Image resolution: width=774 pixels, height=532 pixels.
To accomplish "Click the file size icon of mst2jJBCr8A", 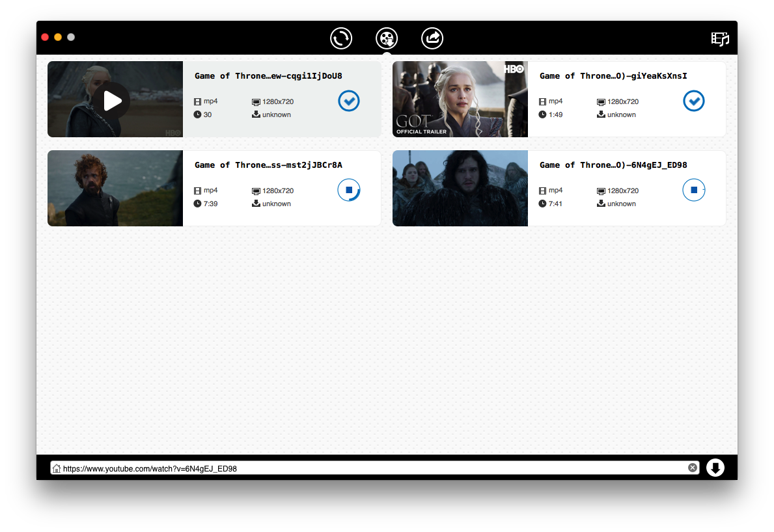I will click(x=256, y=204).
